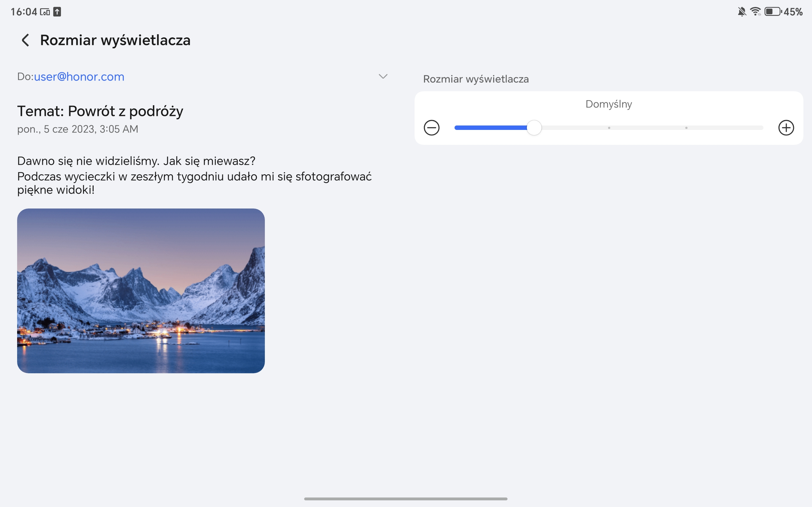The width and height of the screenshot is (812, 507).
Task: Click the display size slider thumb
Action: pos(534,128)
